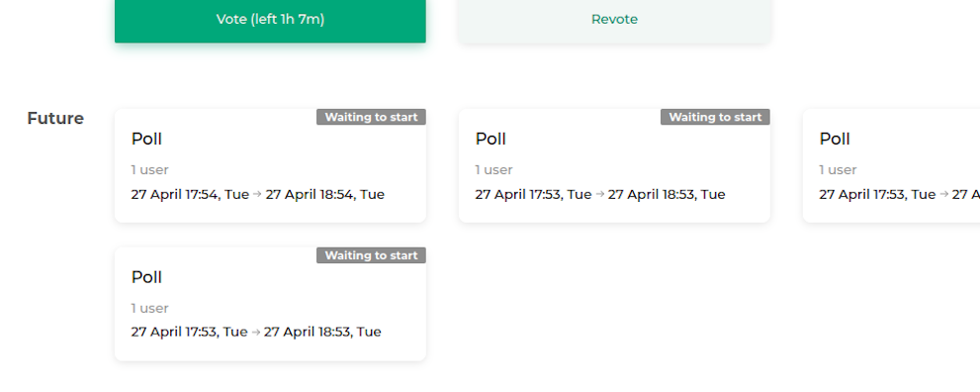Click the Poll title in the rightmost future card
The image size is (980, 392).
point(835,139)
